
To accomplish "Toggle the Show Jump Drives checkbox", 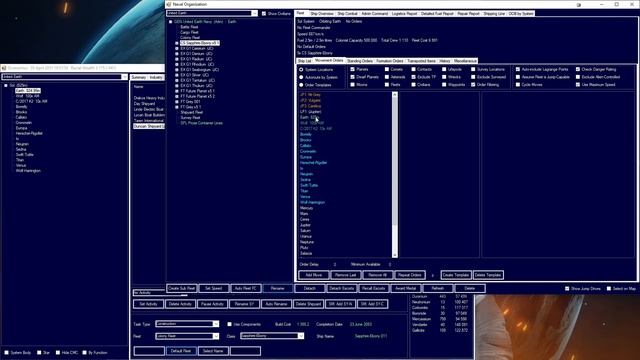I will coord(567,289).
